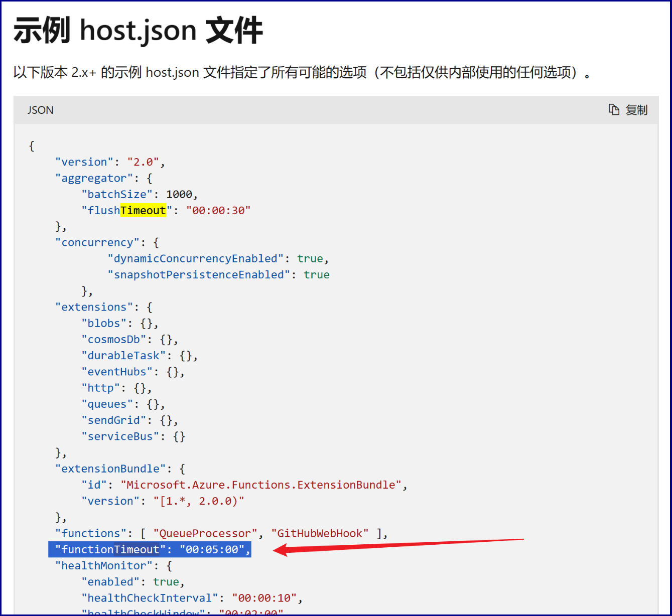Image resolution: width=672 pixels, height=616 pixels.
Task: Click the Microsoft.Azure.Functions.ExtensionBundle string
Action: (x=260, y=485)
